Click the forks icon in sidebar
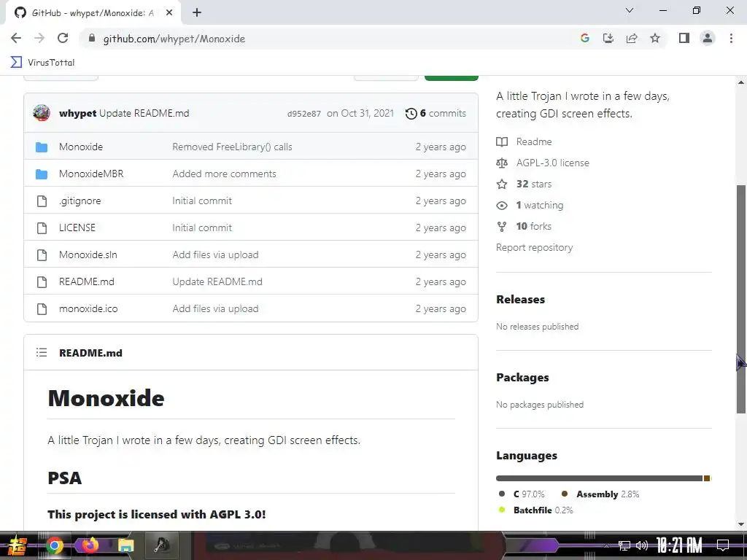Screen dimensions: 747x560 click(502, 227)
